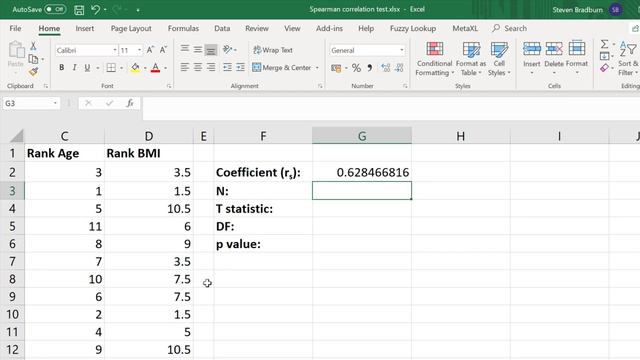The width and height of the screenshot is (640, 360).
Task: Open the Undo history dropdown arrow
Action: pyautogui.click(x=105, y=9)
